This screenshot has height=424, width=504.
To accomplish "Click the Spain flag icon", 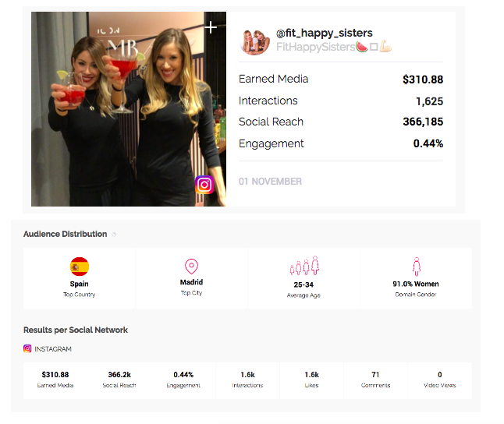I will [x=80, y=267].
